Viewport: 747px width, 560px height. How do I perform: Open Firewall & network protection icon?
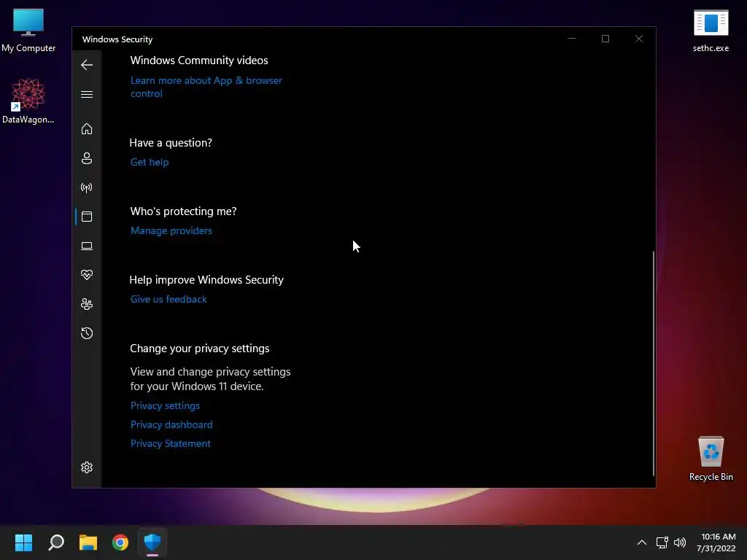pyautogui.click(x=87, y=187)
